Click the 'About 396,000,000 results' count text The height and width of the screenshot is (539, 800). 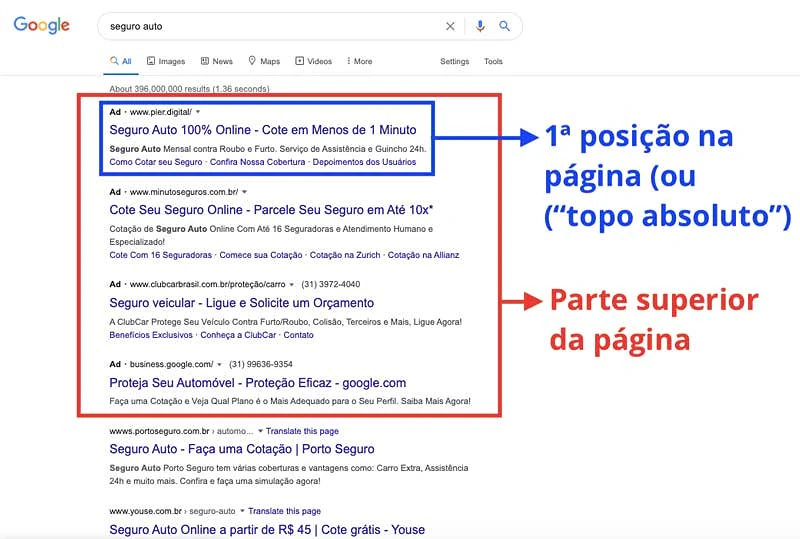[189, 89]
